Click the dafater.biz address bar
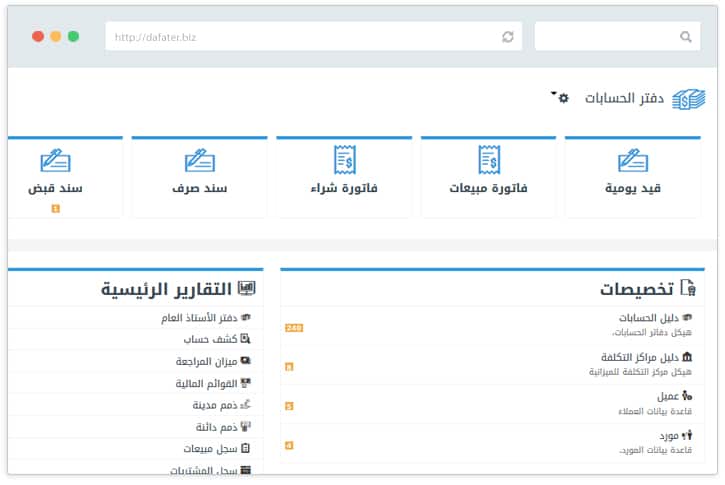The image size is (725, 485). point(300,37)
